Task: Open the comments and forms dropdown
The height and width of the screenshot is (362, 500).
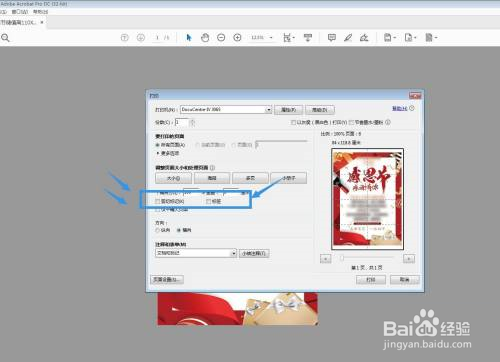Action: pyautogui.click(x=196, y=253)
